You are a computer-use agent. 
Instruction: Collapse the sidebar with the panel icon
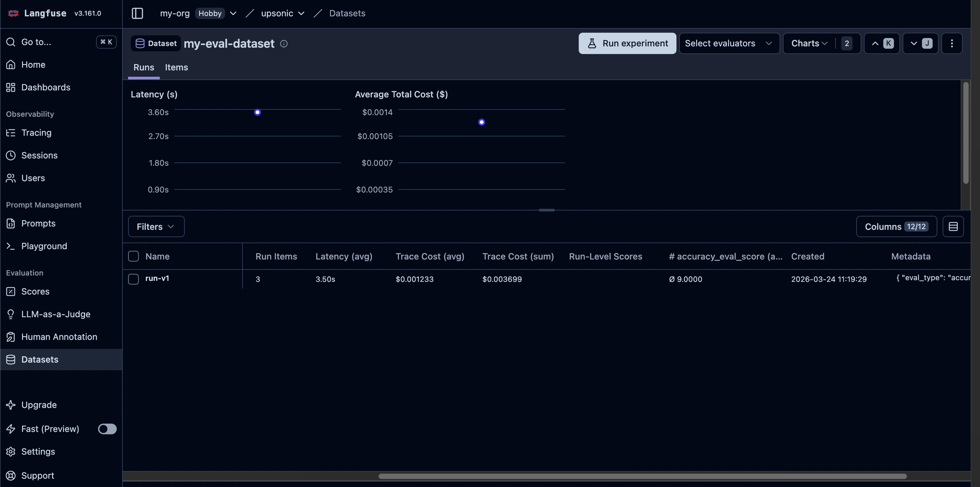tap(137, 13)
